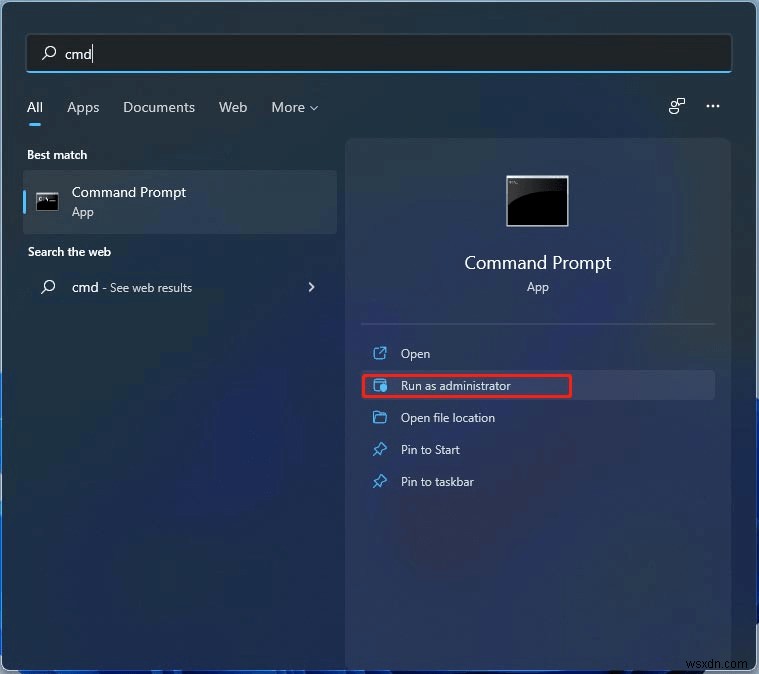Click the cmd search input field
The height and width of the screenshot is (674, 759).
pyautogui.click(x=379, y=53)
